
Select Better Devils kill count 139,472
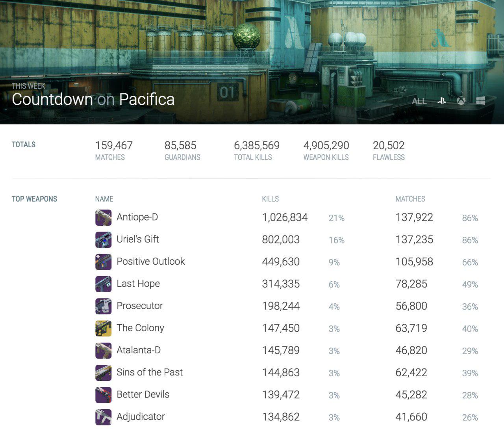tap(281, 395)
